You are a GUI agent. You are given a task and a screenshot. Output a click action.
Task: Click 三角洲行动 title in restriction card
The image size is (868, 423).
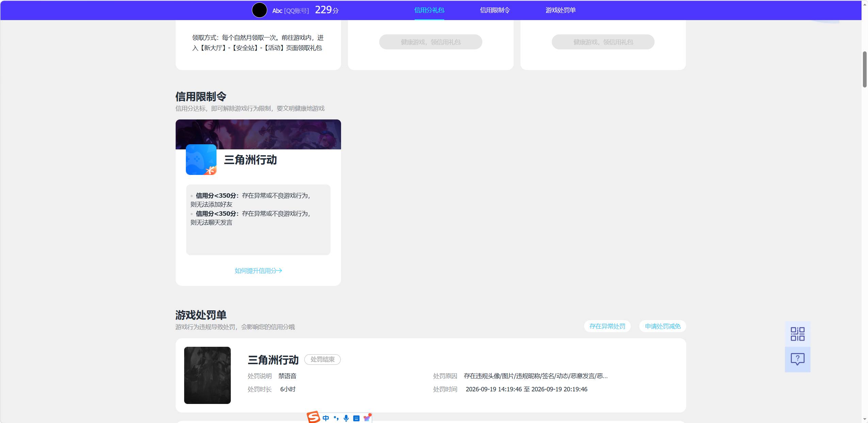(251, 160)
